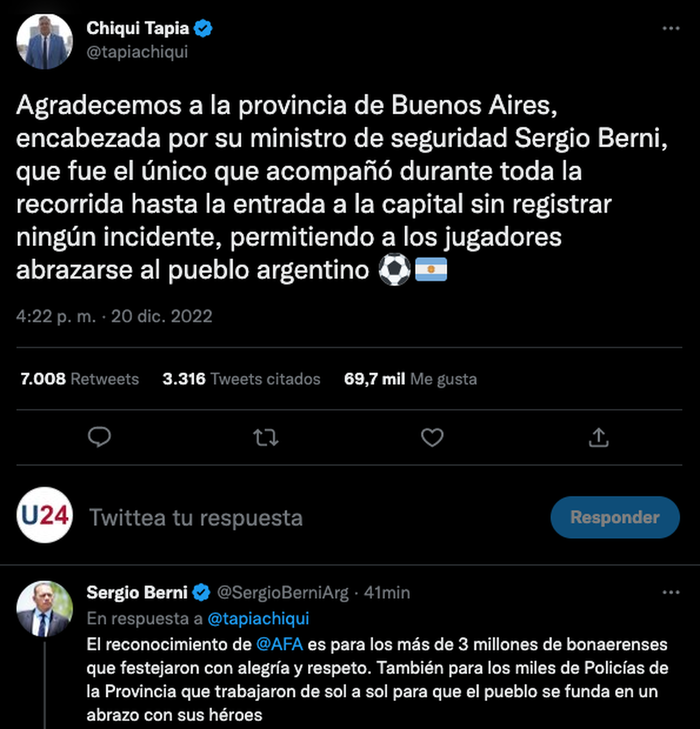The height and width of the screenshot is (729, 700).
Task: Open more options on Tapia's tweet
Action: [x=671, y=29]
